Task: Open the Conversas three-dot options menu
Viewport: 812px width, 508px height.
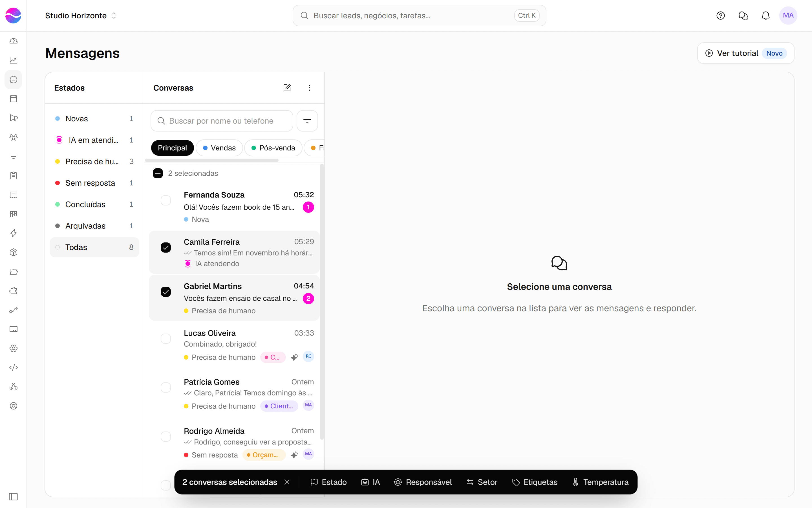Action: click(309, 88)
